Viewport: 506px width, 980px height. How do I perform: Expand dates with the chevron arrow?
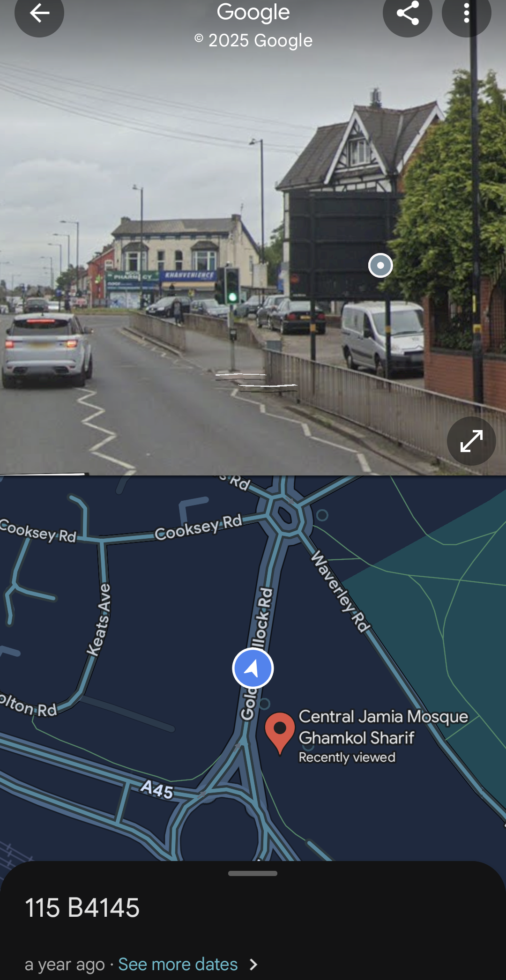pos(253,965)
